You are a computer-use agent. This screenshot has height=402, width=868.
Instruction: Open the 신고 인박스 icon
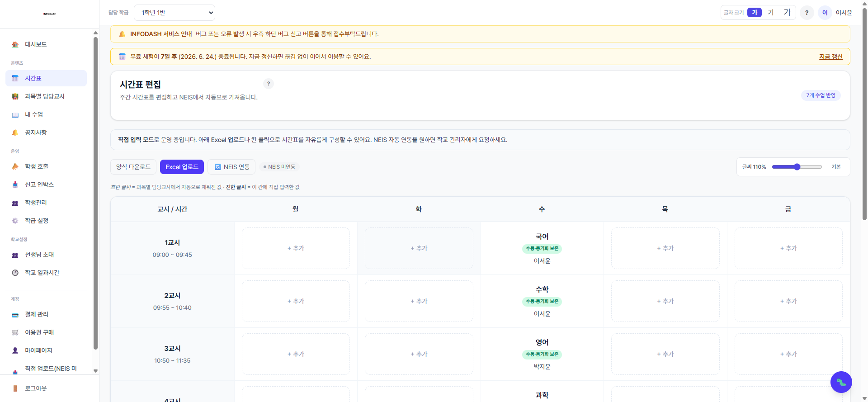coord(15,184)
